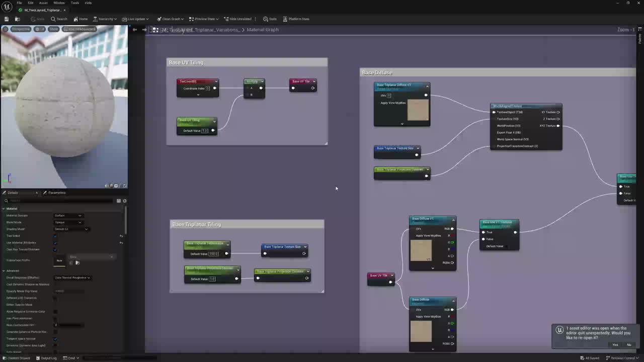Open the Stats toolbar button

(x=270, y=19)
